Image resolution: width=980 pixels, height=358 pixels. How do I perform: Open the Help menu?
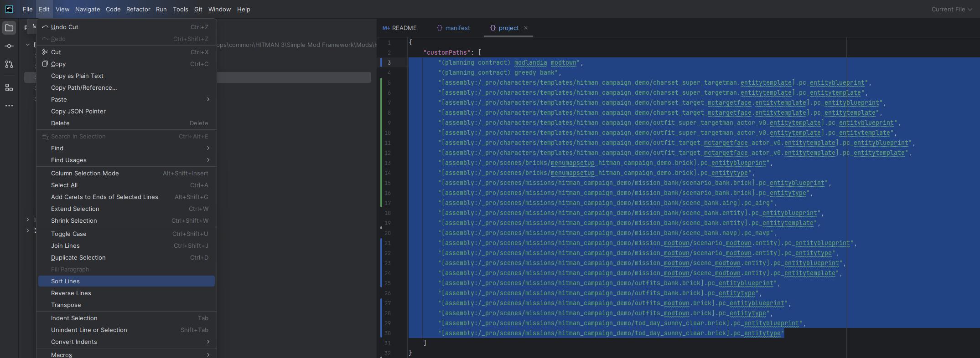(x=244, y=9)
